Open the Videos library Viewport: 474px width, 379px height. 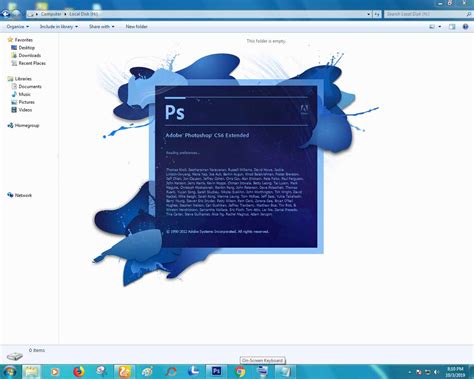25,110
